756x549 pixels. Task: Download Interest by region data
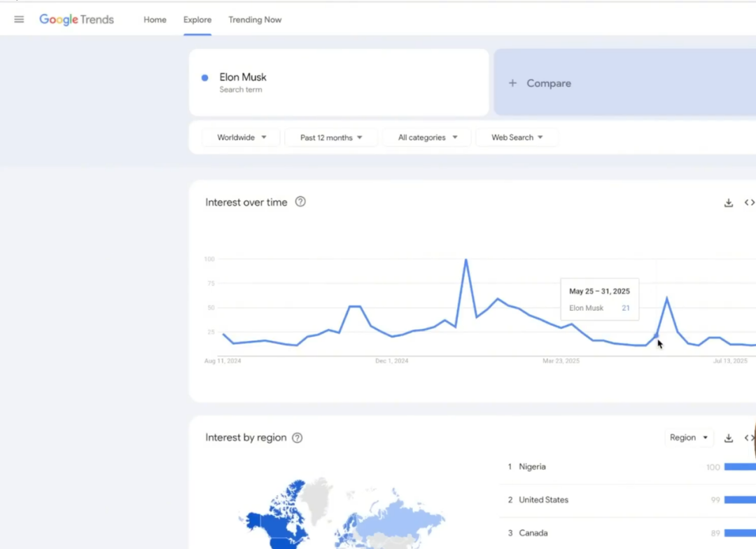point(728,438)
